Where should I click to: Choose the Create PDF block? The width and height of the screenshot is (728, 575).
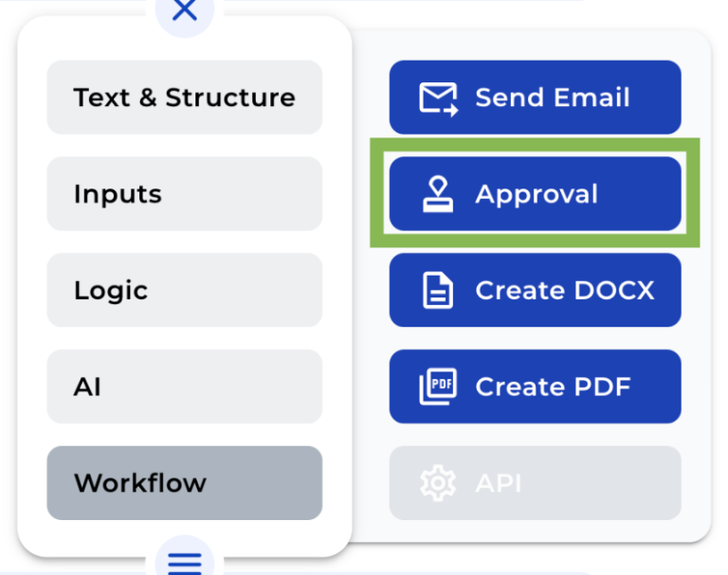coord(535,386)
